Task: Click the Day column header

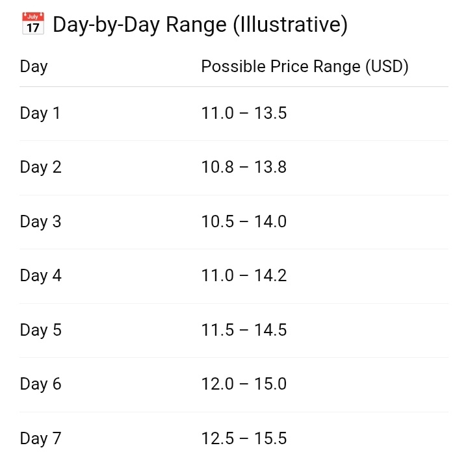Action: click(34, 66)
